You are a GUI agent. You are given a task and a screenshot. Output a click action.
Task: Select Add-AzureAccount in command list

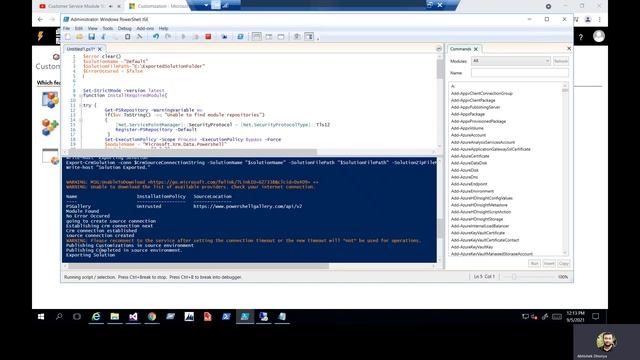tap(468, 135)
